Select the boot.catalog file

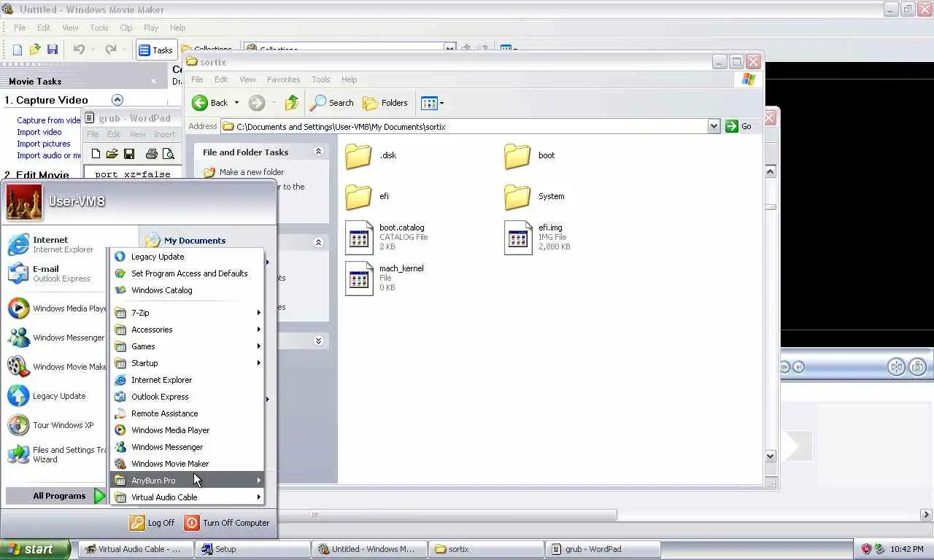point(385,237)
